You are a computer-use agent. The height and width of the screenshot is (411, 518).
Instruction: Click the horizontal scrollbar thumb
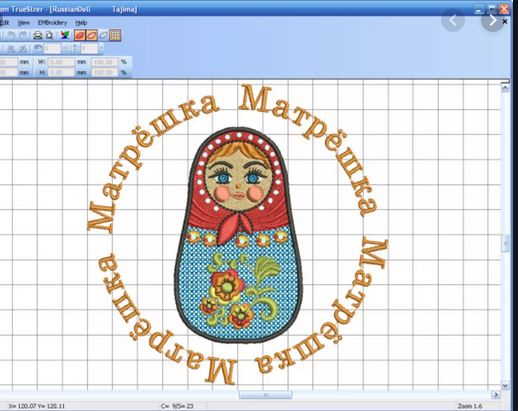[266, 395]
